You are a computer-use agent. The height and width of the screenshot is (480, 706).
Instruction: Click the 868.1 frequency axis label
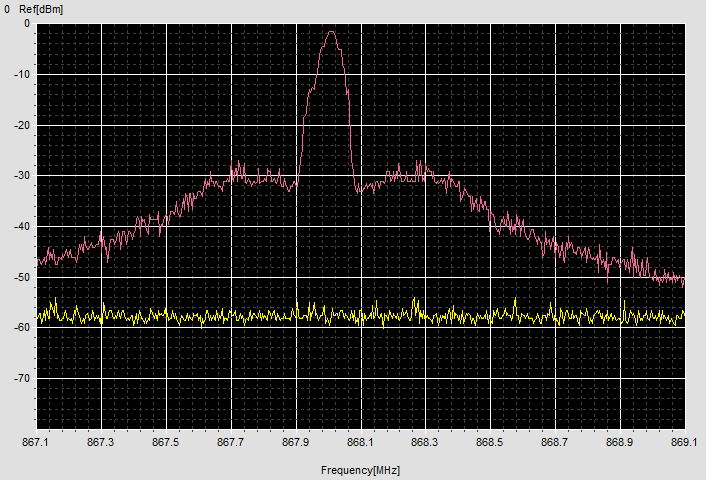coord(360,443)
